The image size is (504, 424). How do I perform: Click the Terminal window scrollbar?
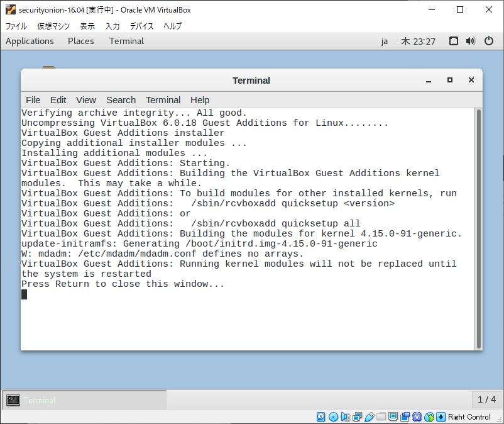point(479,229)
